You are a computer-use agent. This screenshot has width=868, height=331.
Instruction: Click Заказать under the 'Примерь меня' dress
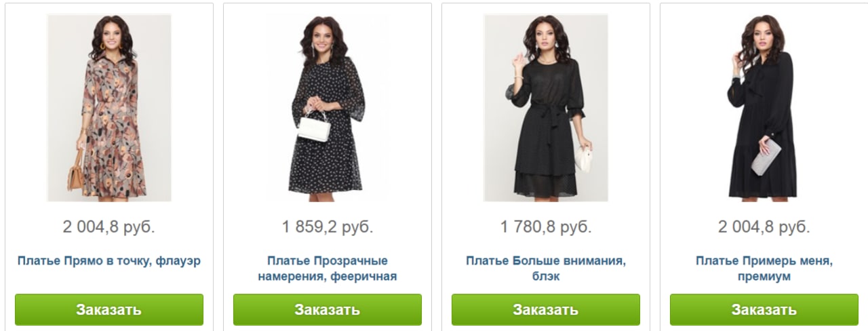pos(764,310)
